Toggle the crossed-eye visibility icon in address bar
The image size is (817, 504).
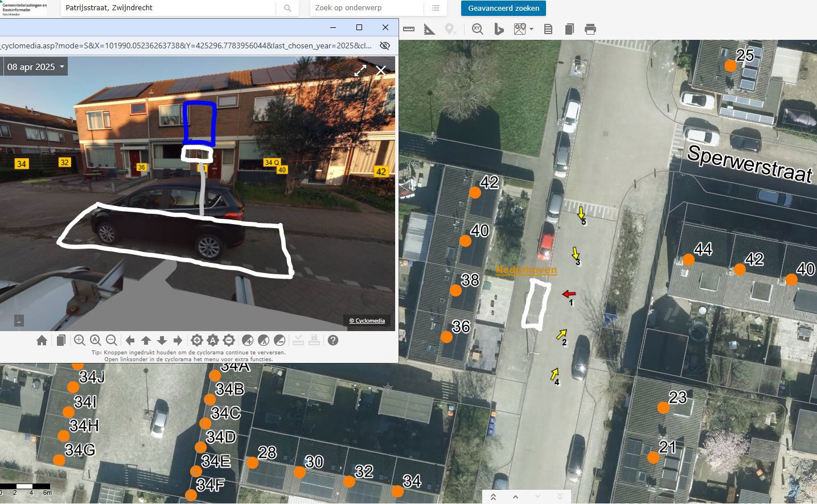coord(385,46)
